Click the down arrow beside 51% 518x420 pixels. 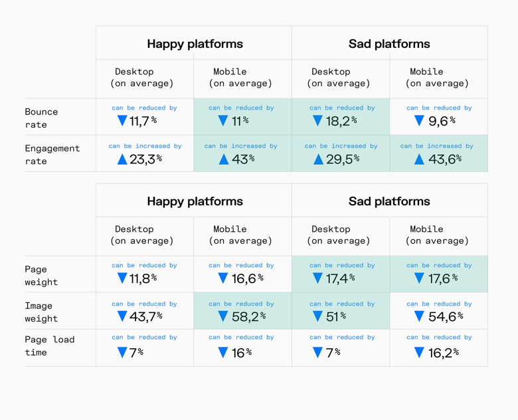pyautogui.click(x=318, y=316)
